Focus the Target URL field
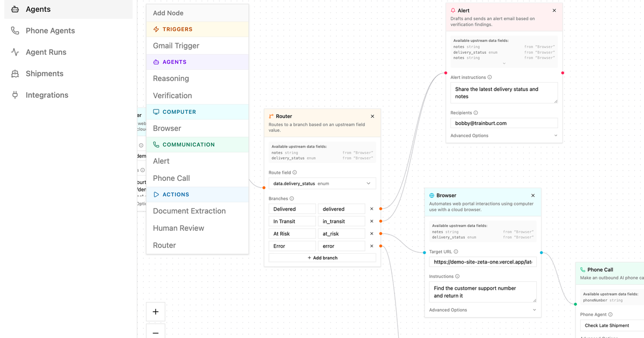644x338 pixels. click(x=482, y=262)
